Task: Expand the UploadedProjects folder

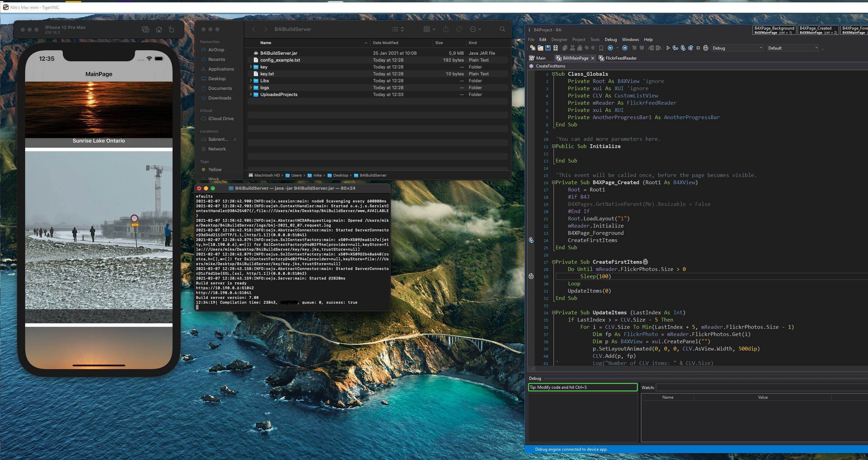Action: (x=251, y=94)
